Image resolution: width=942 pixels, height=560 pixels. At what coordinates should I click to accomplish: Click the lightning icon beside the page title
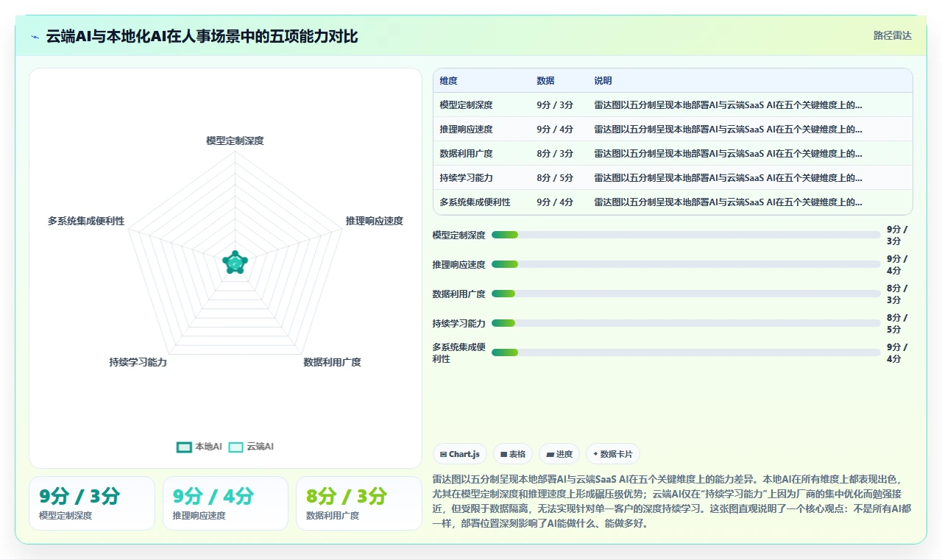35,37
